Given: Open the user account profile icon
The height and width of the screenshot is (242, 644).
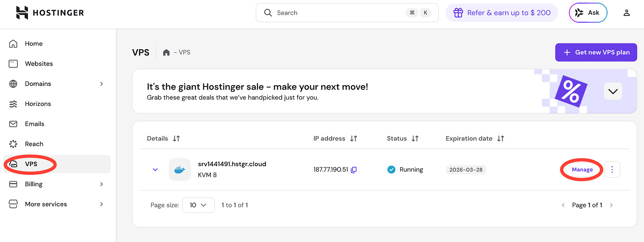Looking at the screenshot, I should click(626, 13).
